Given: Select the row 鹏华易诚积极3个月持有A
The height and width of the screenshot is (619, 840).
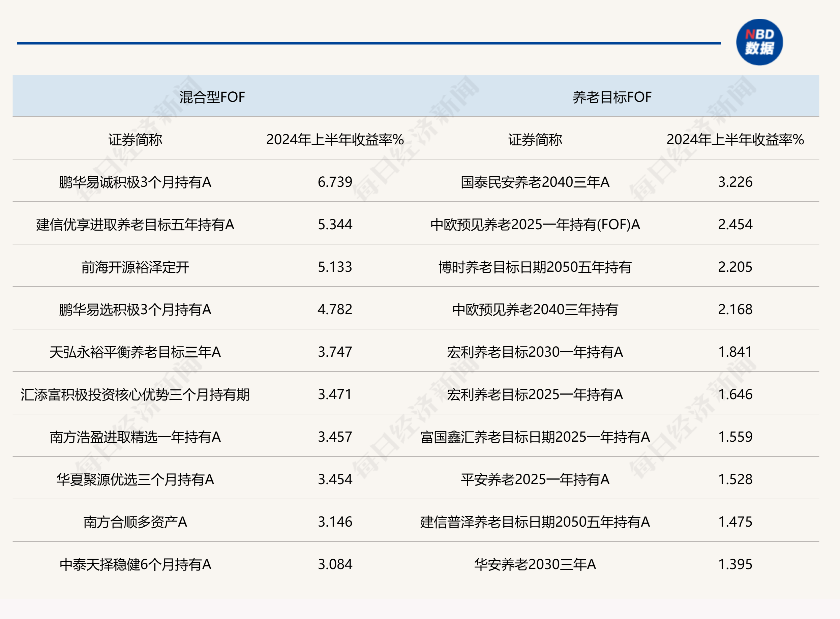Looking at the screenshot, I should coord(135,182).
